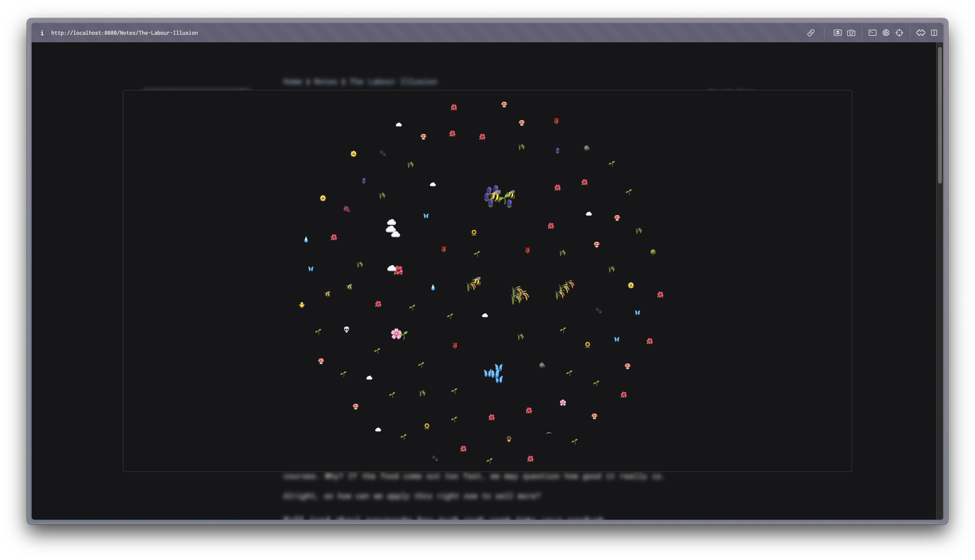Activate the crosshair element picker icon
The width and height of the screenshot is (975, 560).
point(899,33)
